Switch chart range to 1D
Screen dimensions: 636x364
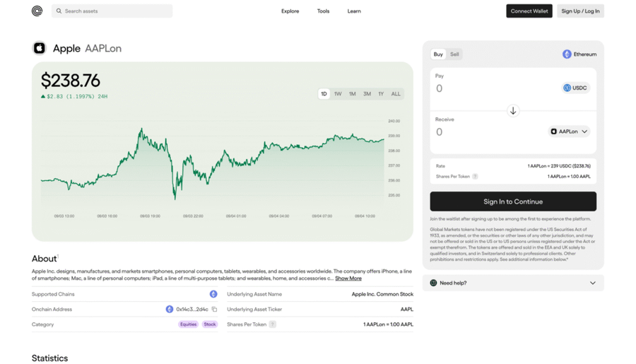(324, 94)
